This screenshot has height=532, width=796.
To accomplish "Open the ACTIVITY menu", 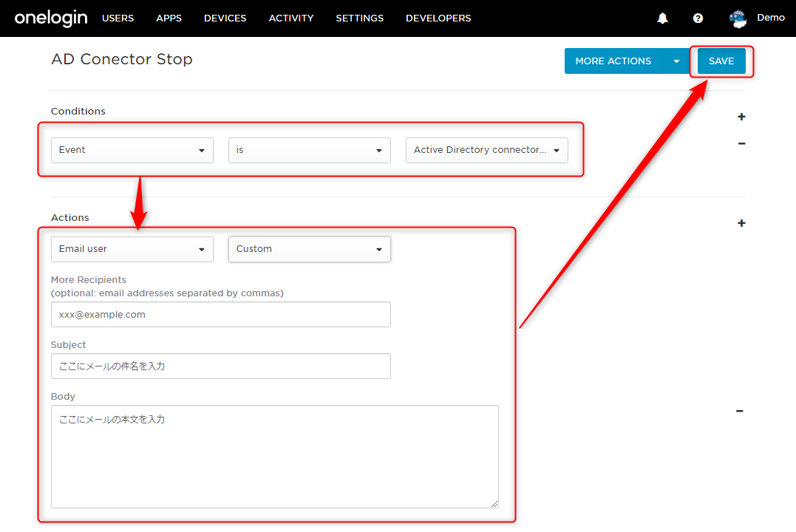I will coord(291,18).
